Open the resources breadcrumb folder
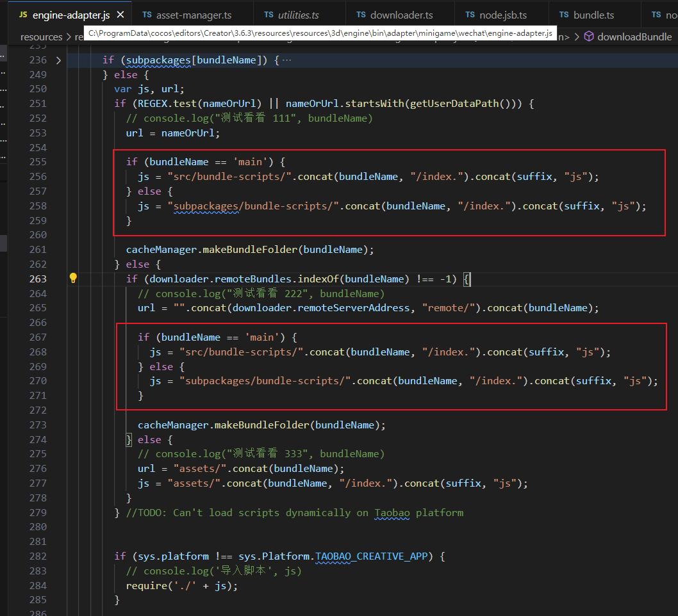Image resolution: width=678 pixels, height=616 pixels. pos(41,37)
